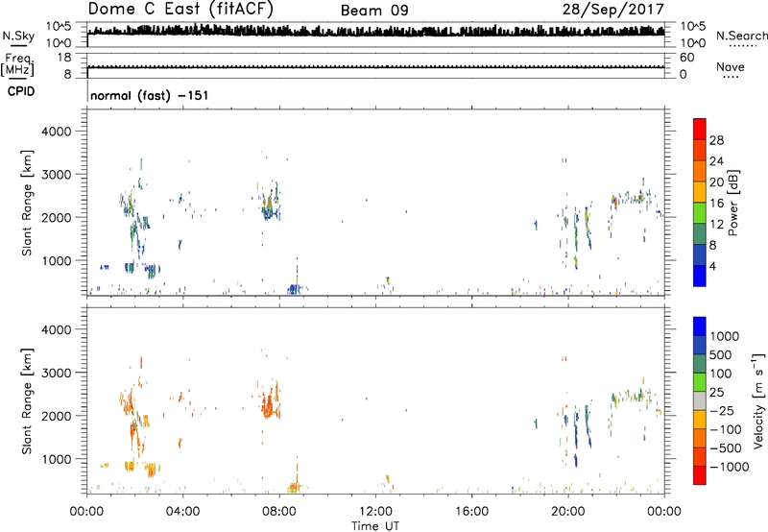Click '4000' range tick of power panel
768x532 pixels.
point(56,132)
